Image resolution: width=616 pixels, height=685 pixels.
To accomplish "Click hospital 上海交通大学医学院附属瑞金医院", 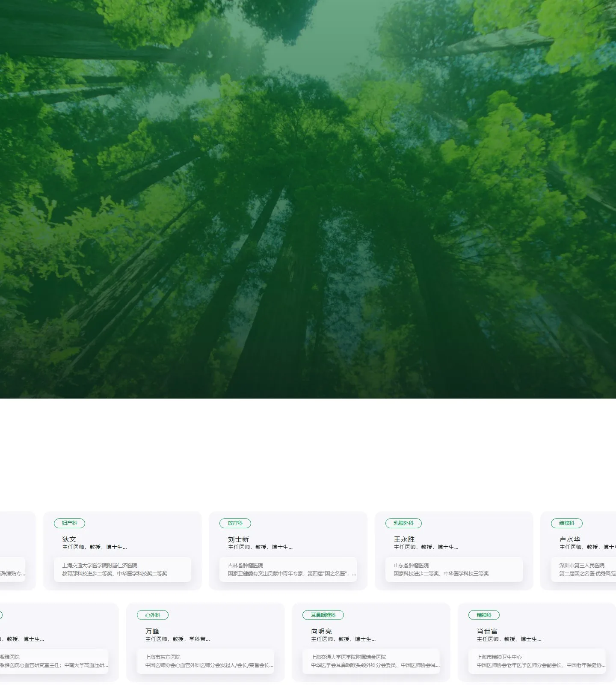I will coord(349,657).
